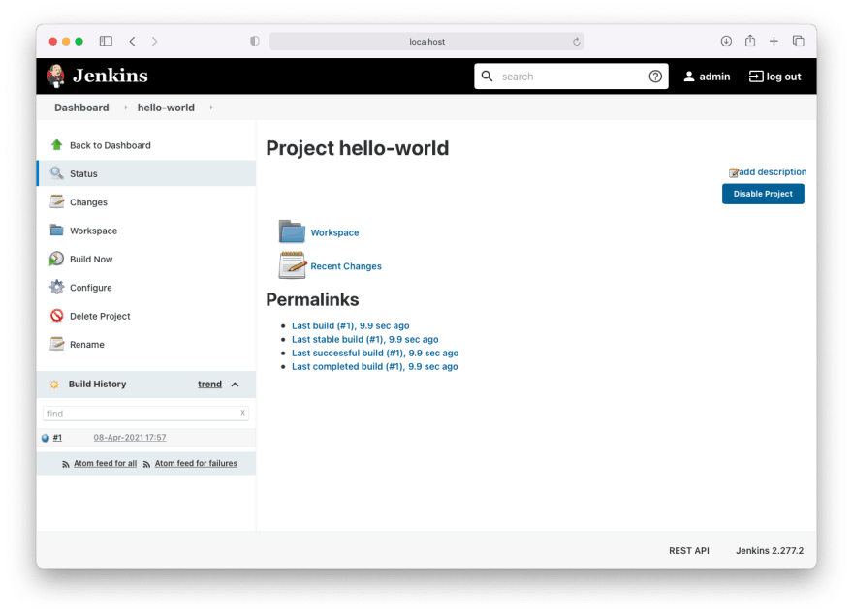This screenshot has height=616, width=853.
Task: Click the browser share icon
Action: [x=749, y=41]
